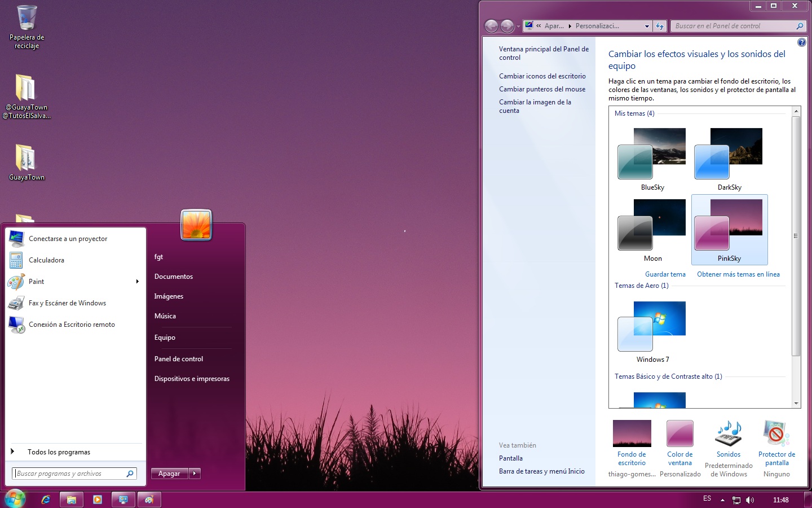The height and width of the screenshot is (508, 812).
Task: Click the Buscar en el Panel de control box
Action: (738, 26)
